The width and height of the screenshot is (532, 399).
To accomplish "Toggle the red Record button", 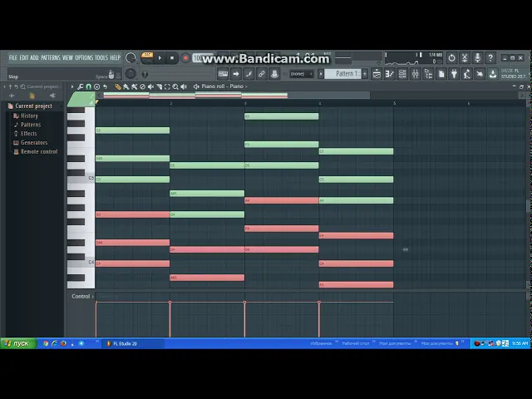I will pyautogui.click(x=185, y=58).
